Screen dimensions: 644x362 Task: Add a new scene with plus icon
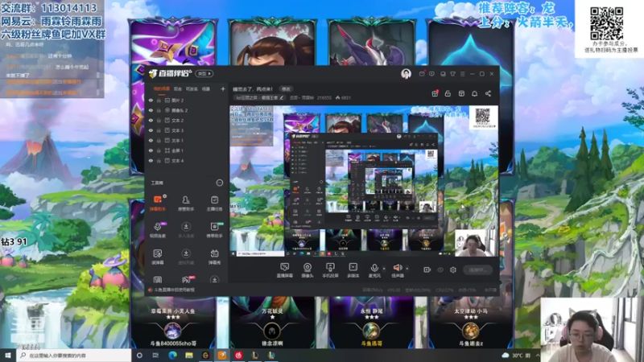(223, 88)
